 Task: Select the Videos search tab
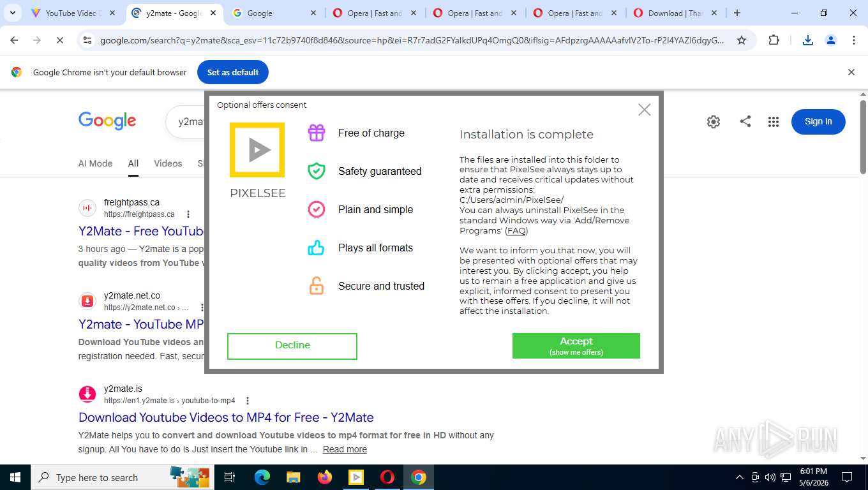168,163
